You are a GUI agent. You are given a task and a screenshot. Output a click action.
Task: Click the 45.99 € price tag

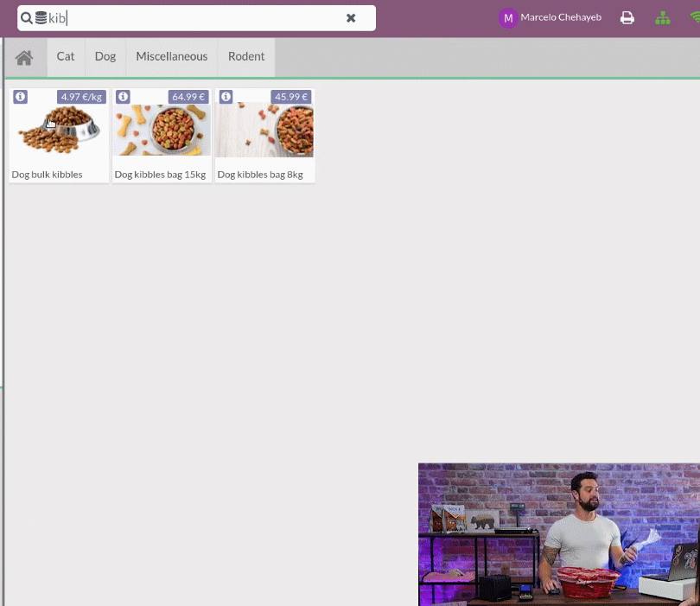(x=291, y=97)
